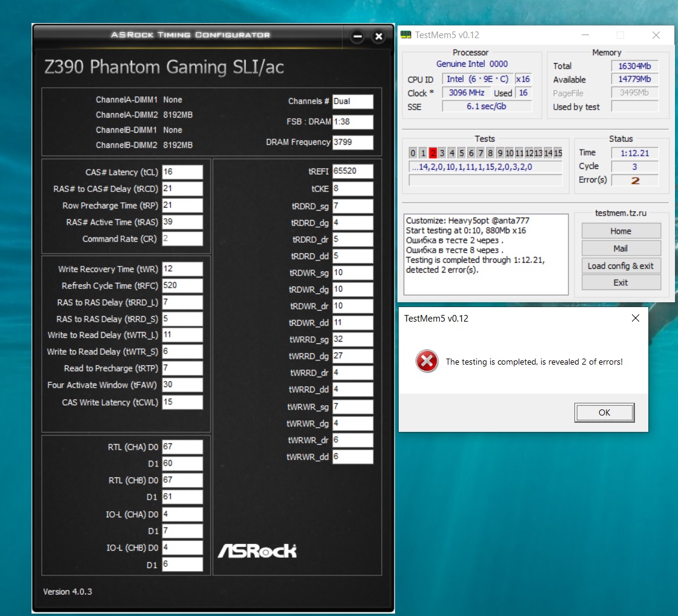Click the tRDWR_dd field showing 11
This screenshot has width=678, height=616.
(x=353, y=322)
